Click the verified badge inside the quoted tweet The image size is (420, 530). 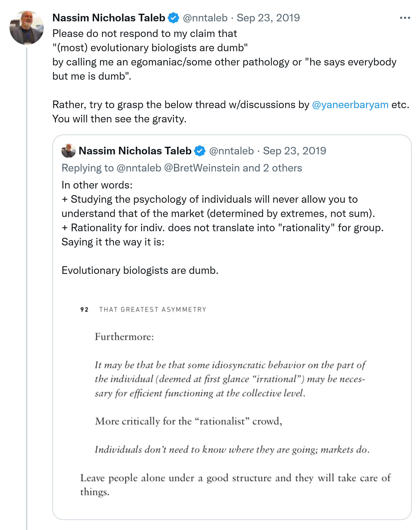200,151
